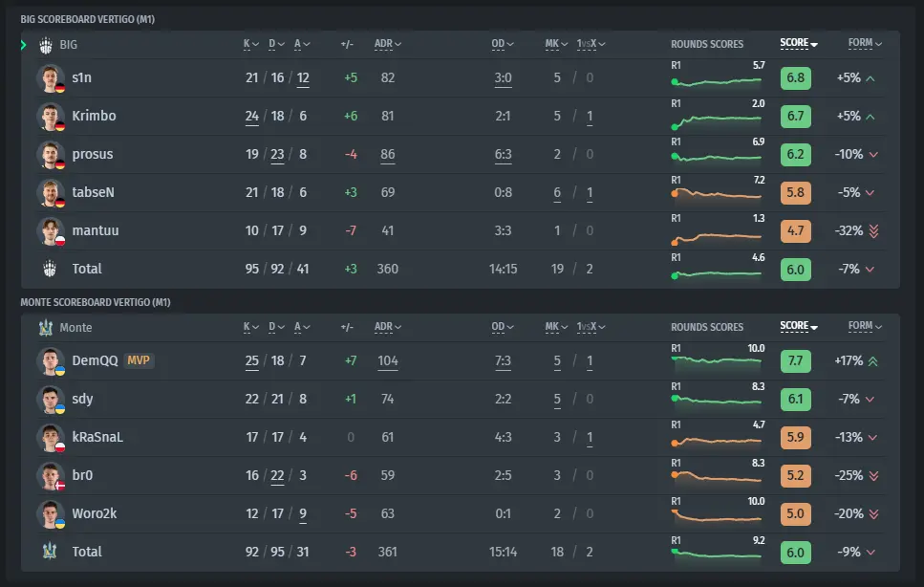This screenshot has height=587, width=924.
Task: Click DemQQ ADR value 104
Action: 388,360
